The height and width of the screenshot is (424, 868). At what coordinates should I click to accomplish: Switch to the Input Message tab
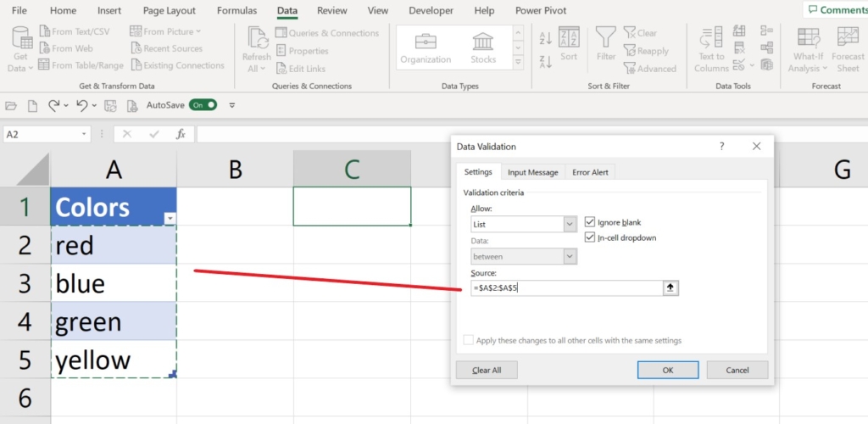533,172
